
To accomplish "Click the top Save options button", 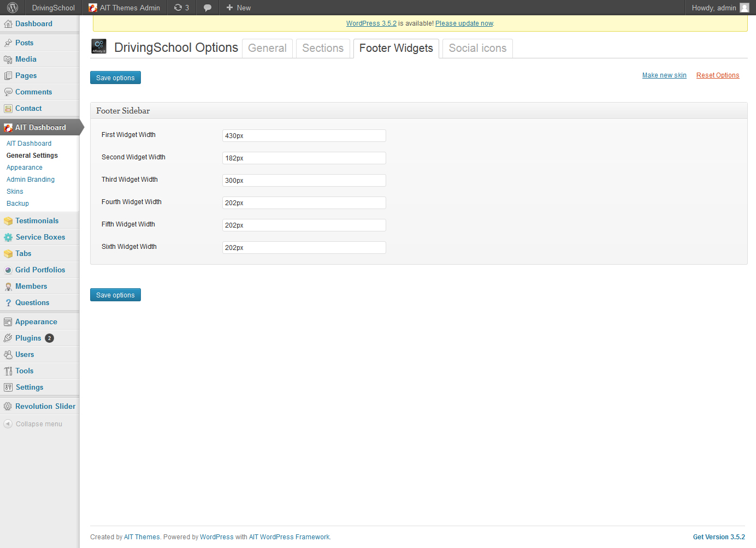I will pos(115,78).
